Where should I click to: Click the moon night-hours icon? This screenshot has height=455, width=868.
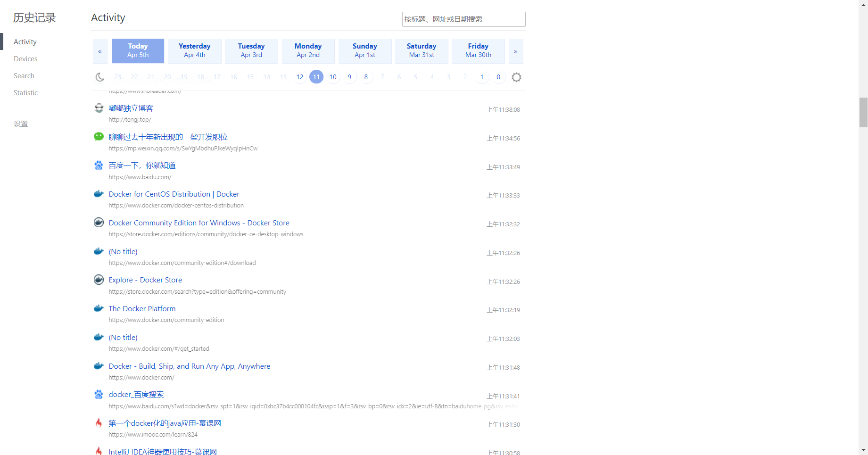[99, 77]
